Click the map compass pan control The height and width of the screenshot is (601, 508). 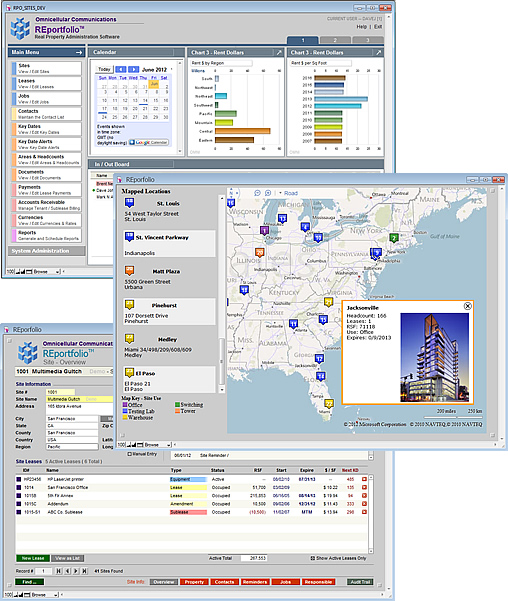tap(233, 193)
